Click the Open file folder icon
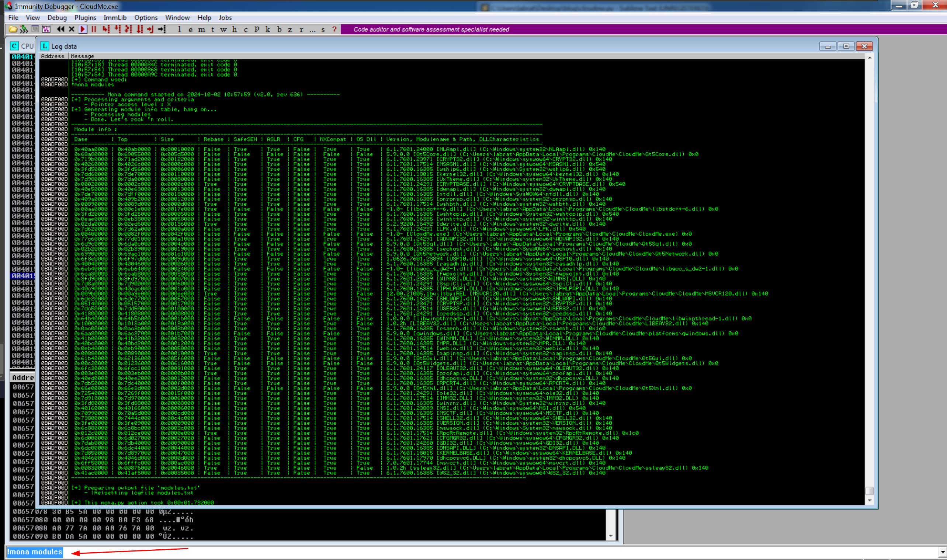Viewport: 947px width, 560px height. tap(13, 29)
